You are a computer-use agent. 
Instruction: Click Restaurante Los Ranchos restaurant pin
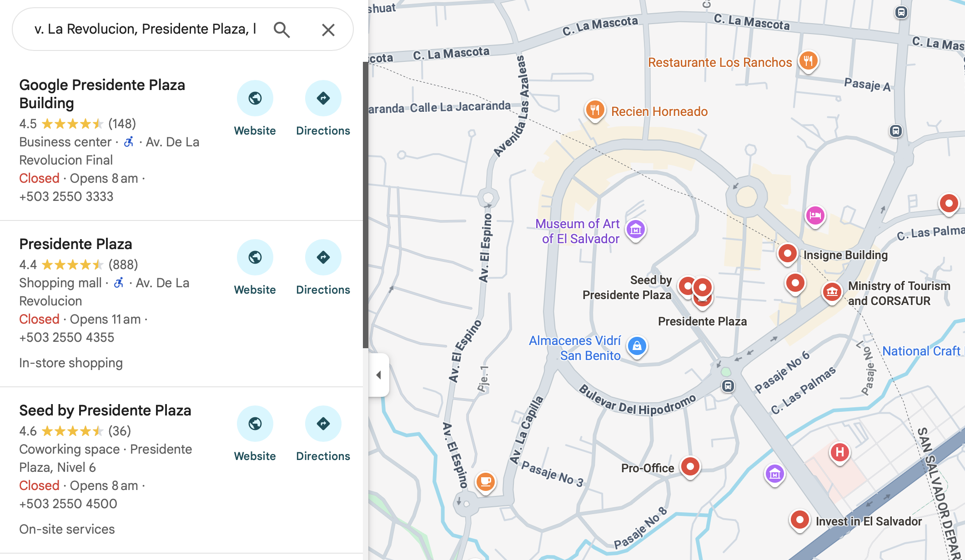808,60
